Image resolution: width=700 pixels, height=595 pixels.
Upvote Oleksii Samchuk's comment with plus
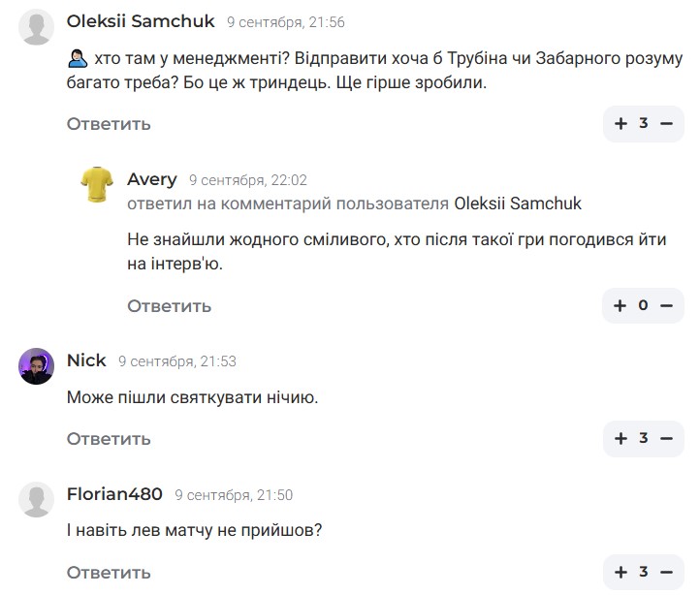click(x=620, y=124)
